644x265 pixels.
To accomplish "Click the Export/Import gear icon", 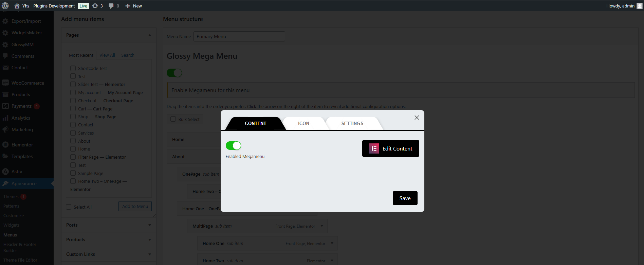I will 5,21.
